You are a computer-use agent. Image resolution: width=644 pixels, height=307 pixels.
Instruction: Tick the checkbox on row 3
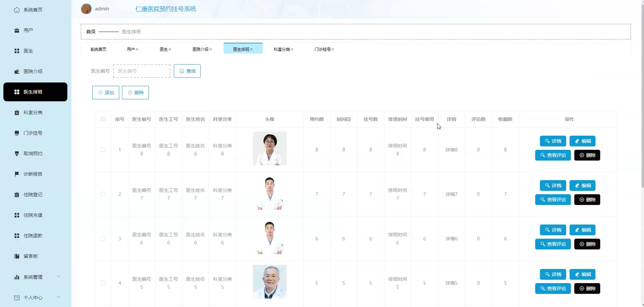103,239
